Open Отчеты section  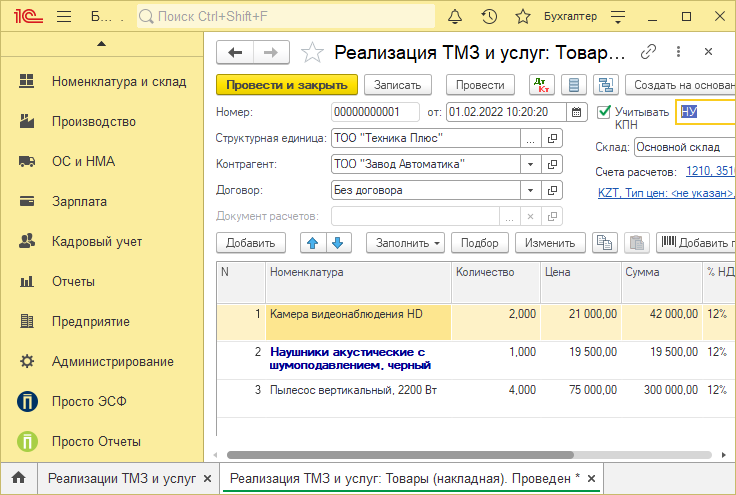click(x=103, y=282)
